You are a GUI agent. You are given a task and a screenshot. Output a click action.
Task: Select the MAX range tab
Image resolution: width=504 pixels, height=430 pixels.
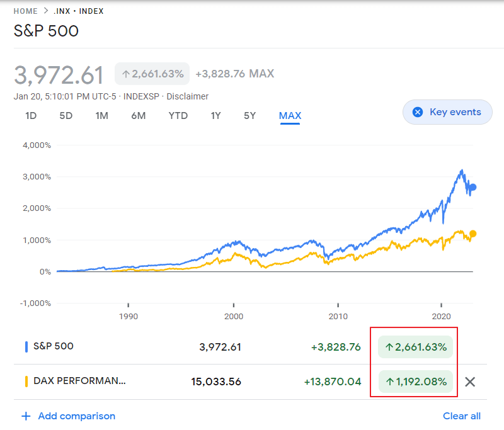(x=290, y=116)
